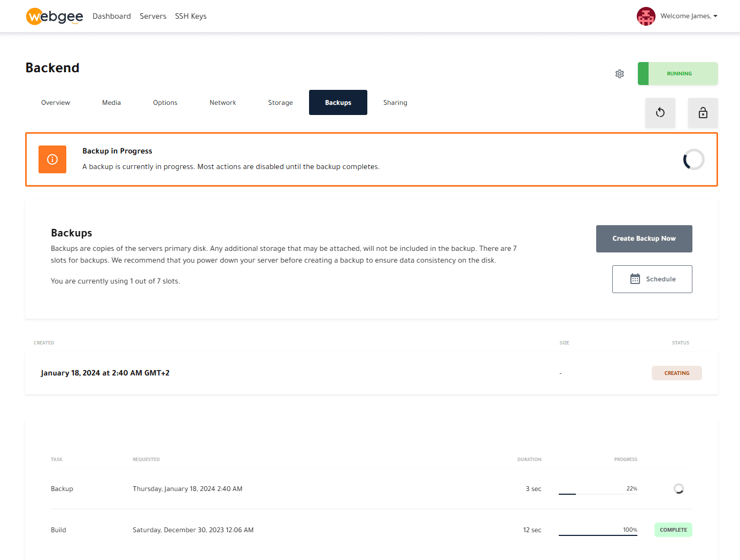This screenshot has width=740, height=560.
Task: Click Thursday, January 18, 2024 2:40 AM
Action: pyautogui.click(x=188, y=489)
